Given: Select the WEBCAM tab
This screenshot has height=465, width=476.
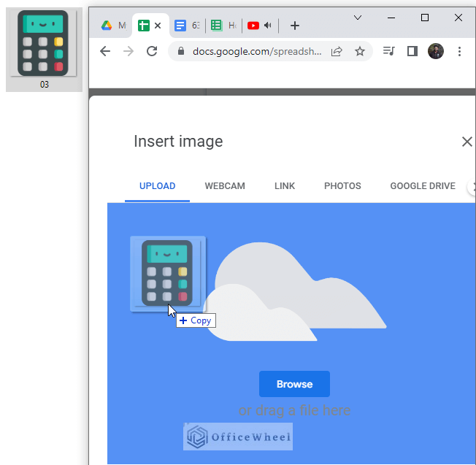Looking at the screenshot, I should click(225, 186).
